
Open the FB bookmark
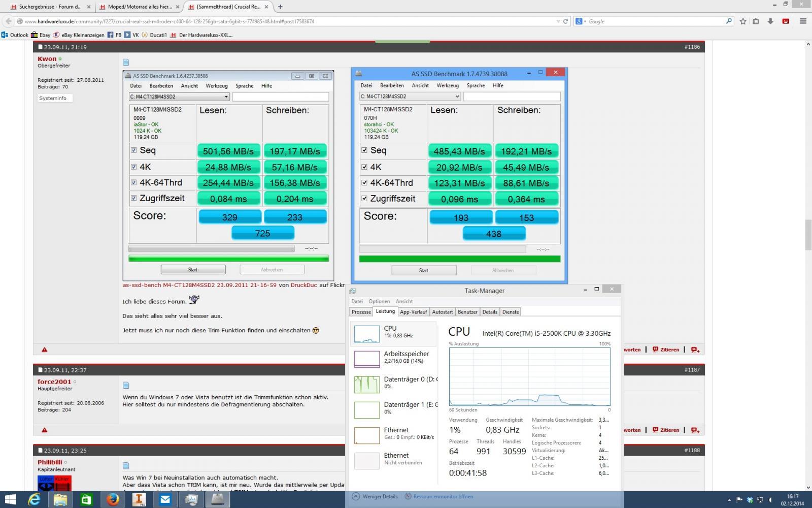[x=114, y=35]
